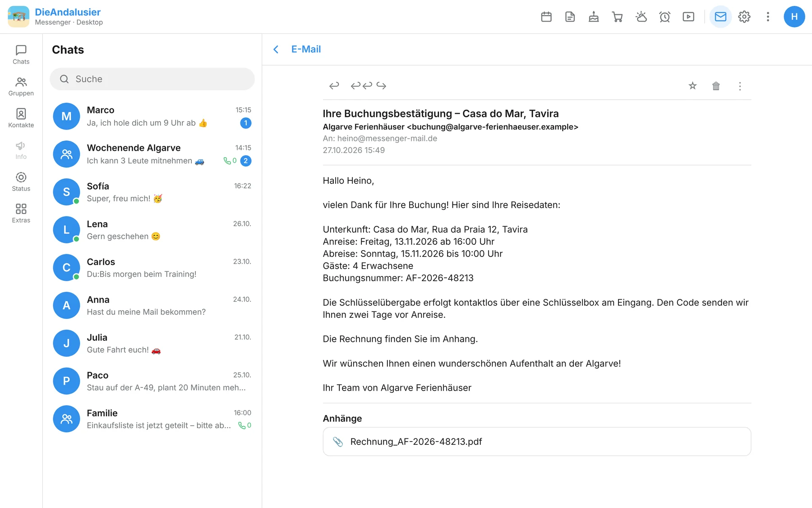Click the E-Mail header link
The image size is (812, 508).
click(x=306, y=49)
